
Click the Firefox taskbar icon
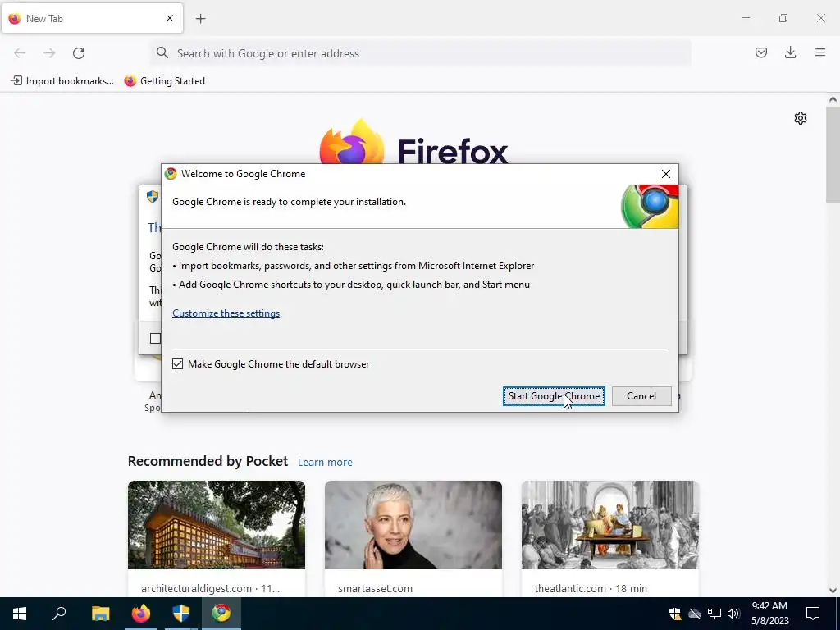(141, 614)
